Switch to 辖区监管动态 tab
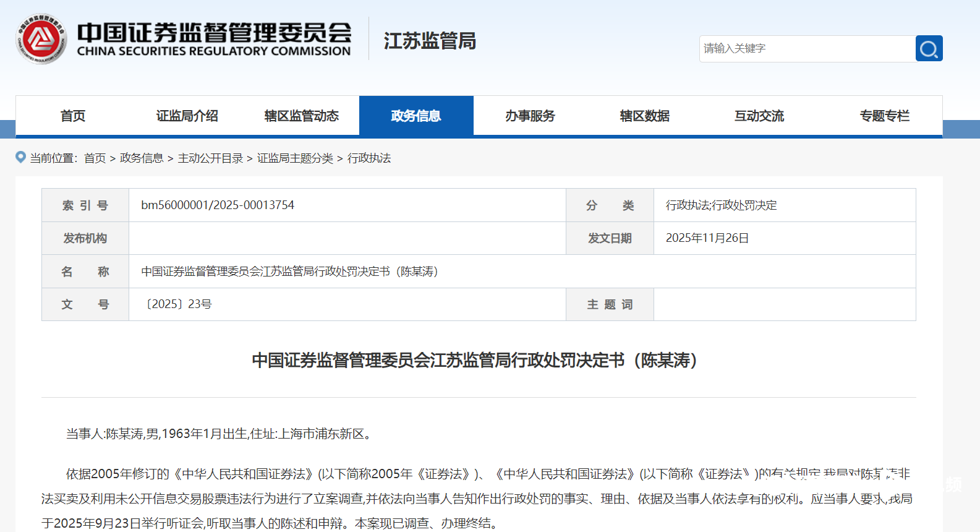Screen dimensions: 980x532 click(302, 116)
